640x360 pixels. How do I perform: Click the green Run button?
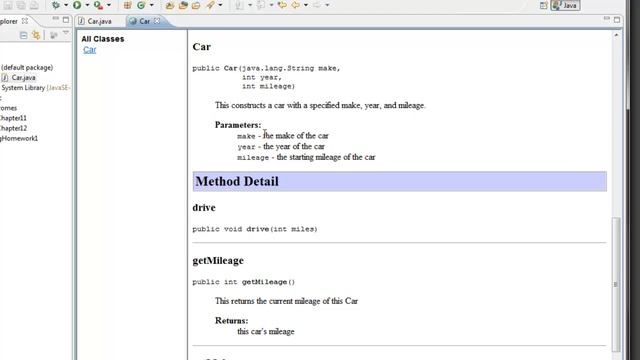coord(77,5)
